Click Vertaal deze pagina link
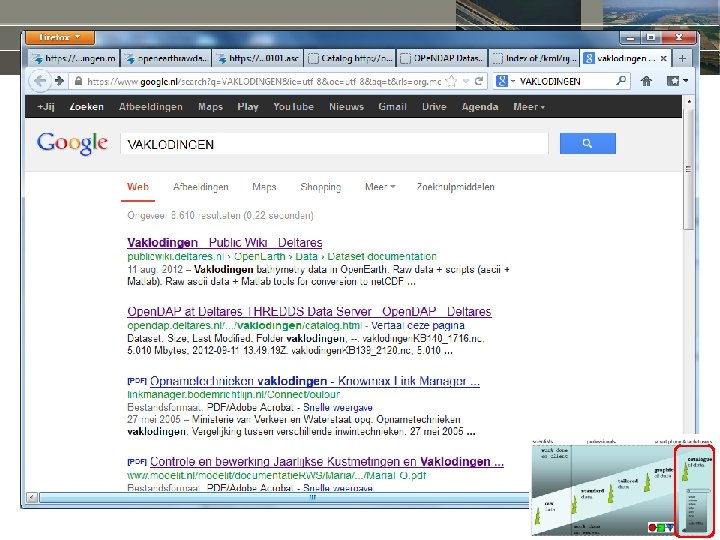Image resolution: width=720 pixels, height=540 pixels. 418,326
